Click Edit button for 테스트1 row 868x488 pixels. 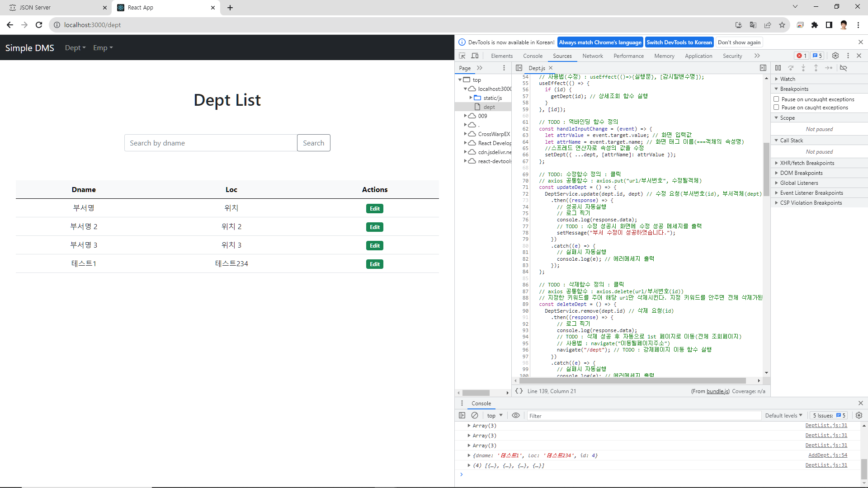374,264
